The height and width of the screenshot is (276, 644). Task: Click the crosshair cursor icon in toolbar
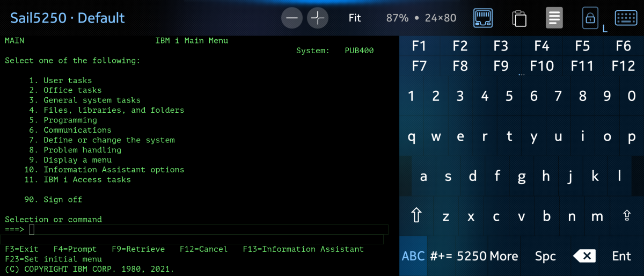point(318,18)
